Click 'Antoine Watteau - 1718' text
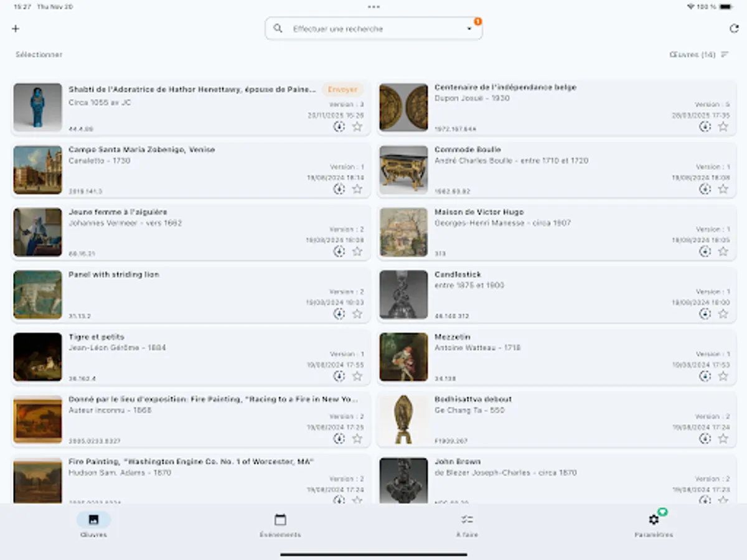 (477, 348)
